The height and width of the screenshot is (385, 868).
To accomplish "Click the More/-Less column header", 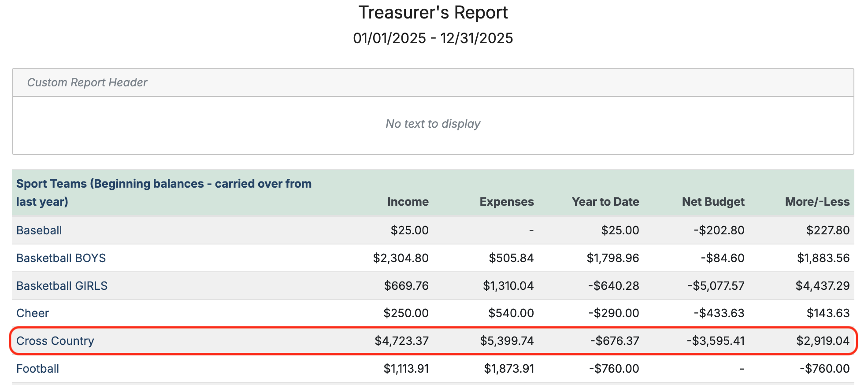I will (x=817, y=202).
